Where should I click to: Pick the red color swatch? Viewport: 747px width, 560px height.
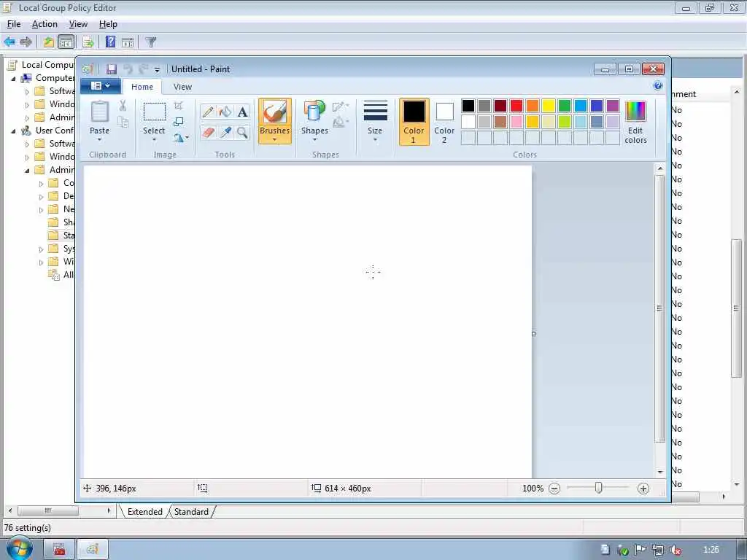pyautogui.click(x=516, y=106)
